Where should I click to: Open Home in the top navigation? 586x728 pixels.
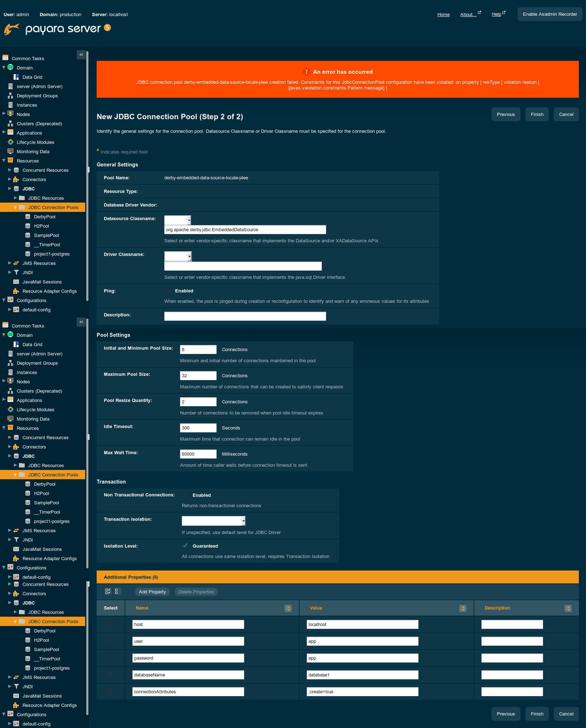click(x=443, y=14)
